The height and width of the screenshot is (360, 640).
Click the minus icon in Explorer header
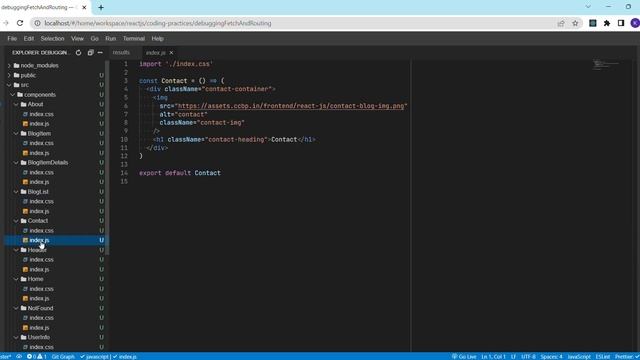(100, 53)
